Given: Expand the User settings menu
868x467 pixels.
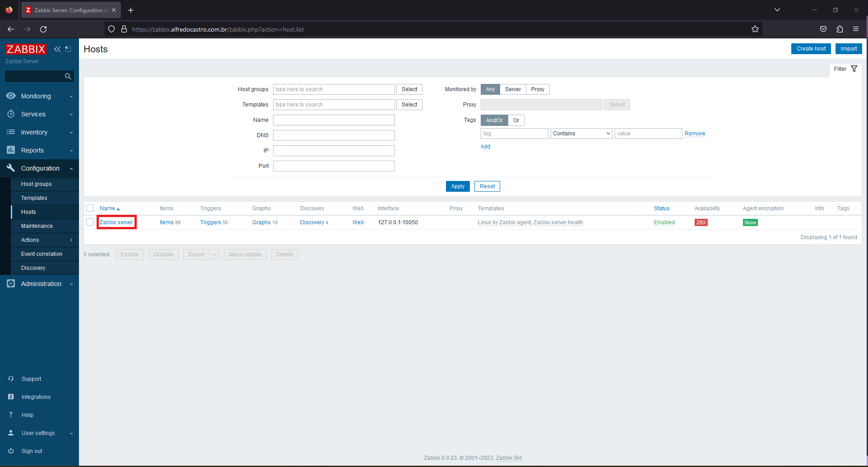Looking at the screenshot, I should (x=39, y=433).
